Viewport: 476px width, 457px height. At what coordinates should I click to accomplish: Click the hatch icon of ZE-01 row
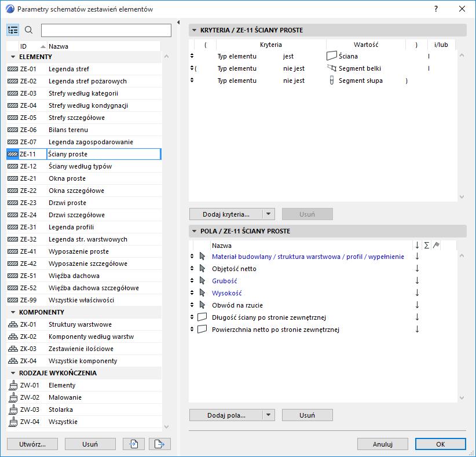pyautogui.click(x=12, y=69)
